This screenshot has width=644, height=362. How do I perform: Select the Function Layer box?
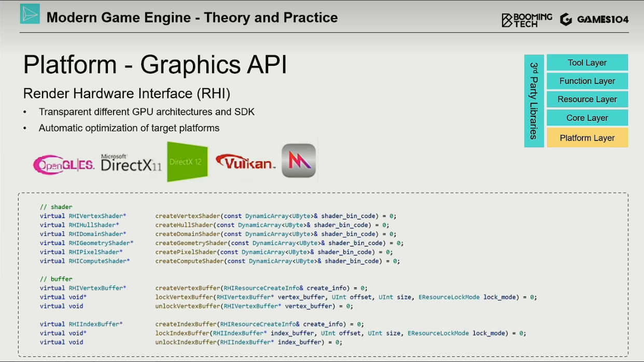[x=587, y=81]
